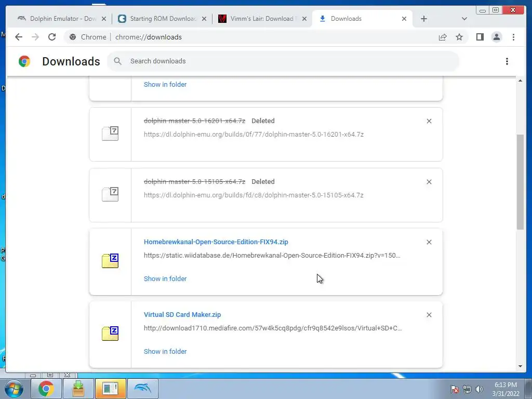532x399 pixels.
Task: Open the Windows Start menu
Action: point(13,389)
